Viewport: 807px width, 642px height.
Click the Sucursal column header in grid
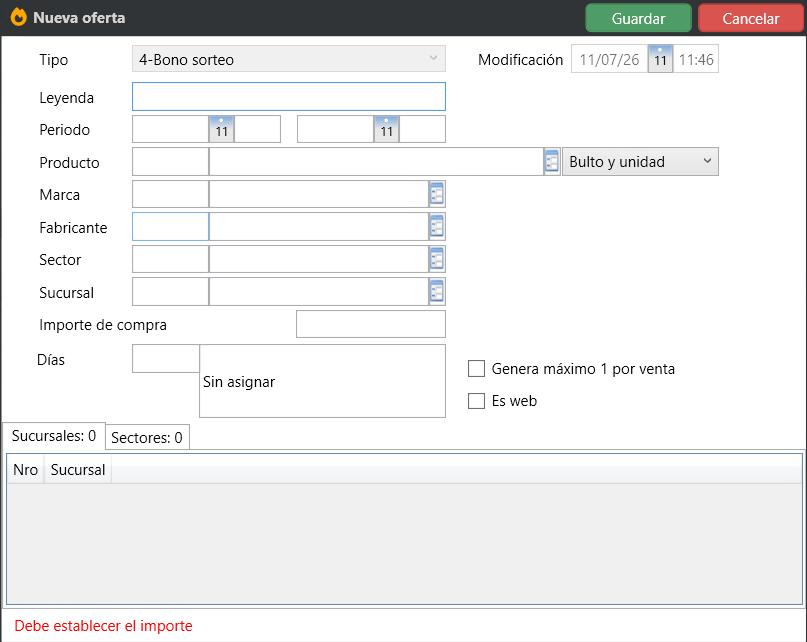[x=78, y=470]
